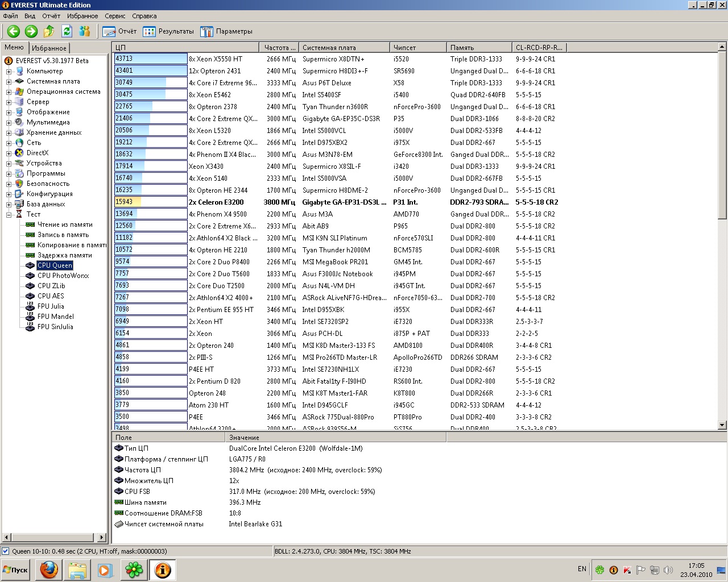The image size is (728, 582).
Task: Sort by the ЦП column header
Action: point(186,48)
